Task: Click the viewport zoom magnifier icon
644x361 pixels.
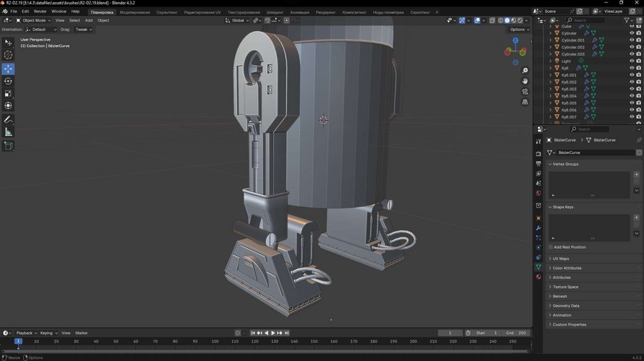Action: [525, 70]
